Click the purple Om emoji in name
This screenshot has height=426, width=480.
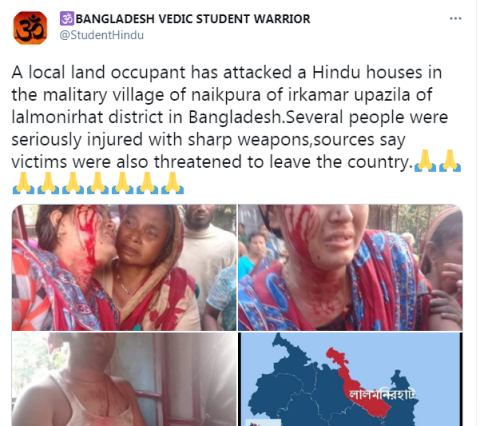click(x=67, y=19)
